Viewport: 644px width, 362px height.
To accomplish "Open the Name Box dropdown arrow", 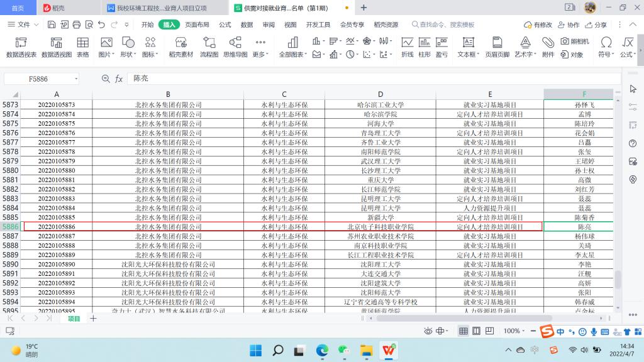I will (x=76, y=79).
